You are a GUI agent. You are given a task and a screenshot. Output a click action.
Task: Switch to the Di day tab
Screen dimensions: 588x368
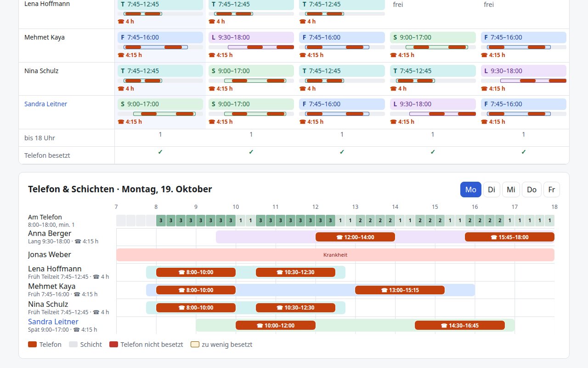[492, 190]
